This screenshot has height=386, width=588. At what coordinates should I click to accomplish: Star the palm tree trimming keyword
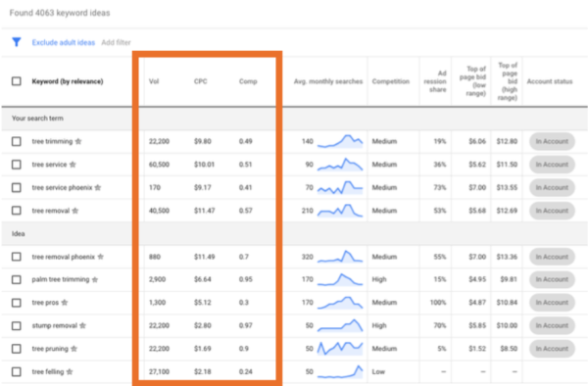tap(95, 279)
